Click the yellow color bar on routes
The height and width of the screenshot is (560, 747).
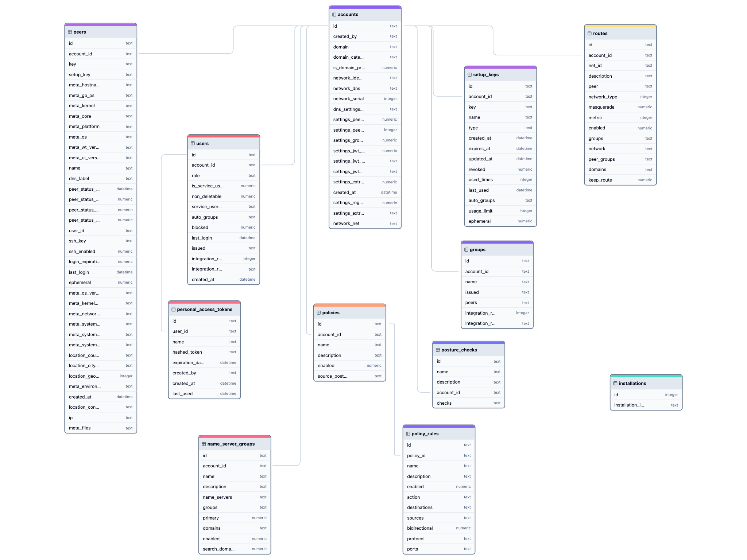pyautogui.click(x=620, y=26)
